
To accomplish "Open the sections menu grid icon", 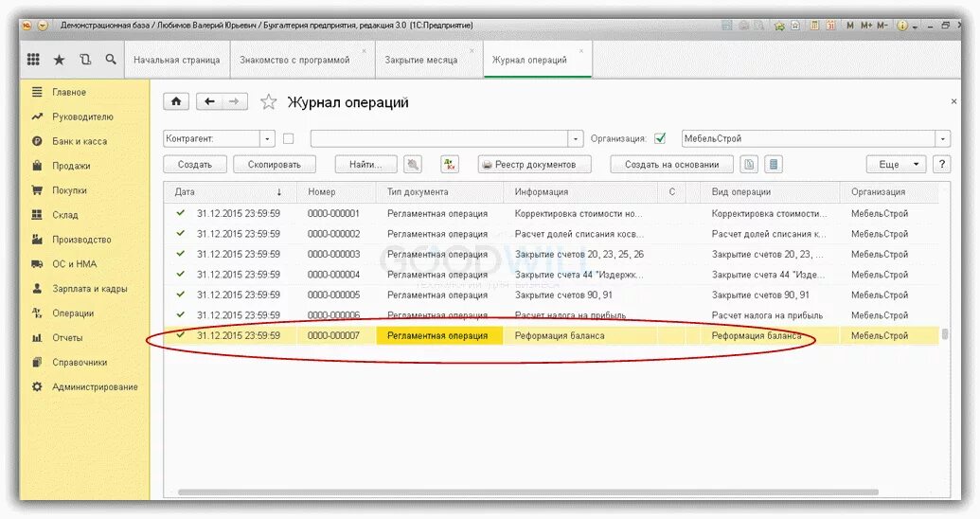I will [34, 60].
